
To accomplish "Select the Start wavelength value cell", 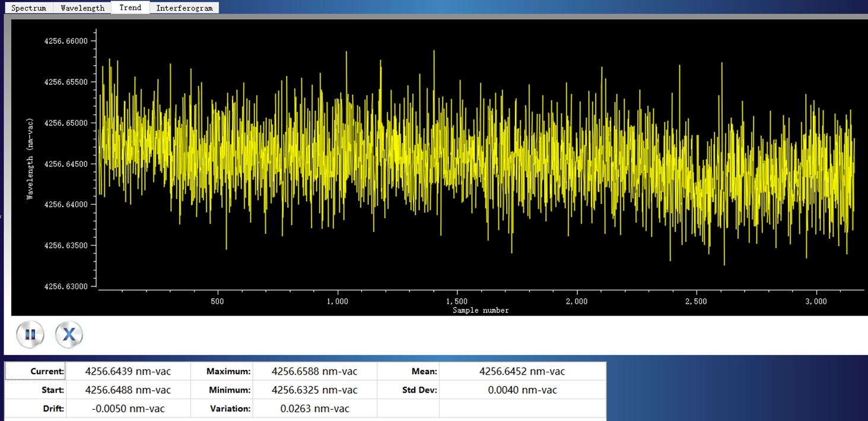I will click(128, 390).
